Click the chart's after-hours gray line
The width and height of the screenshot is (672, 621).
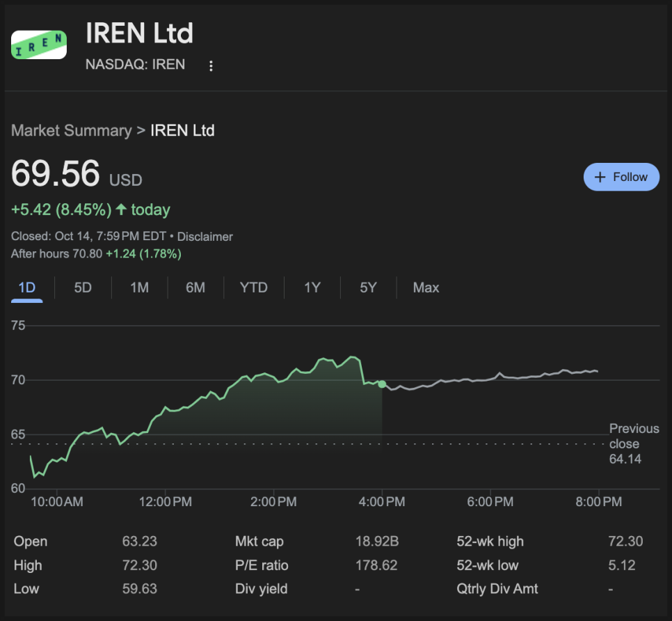[x=487, y=378]
